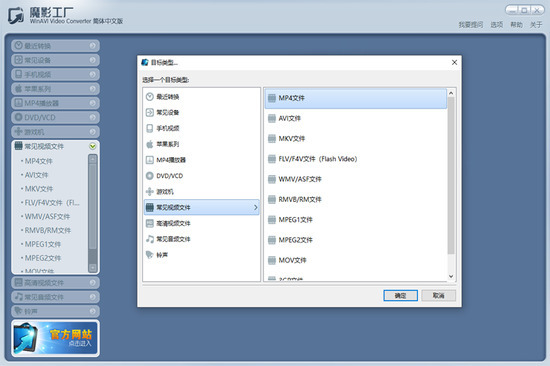Select the clock icon for 最近转换 in dialog
The image size is (550, 366).
click(150, 97)
